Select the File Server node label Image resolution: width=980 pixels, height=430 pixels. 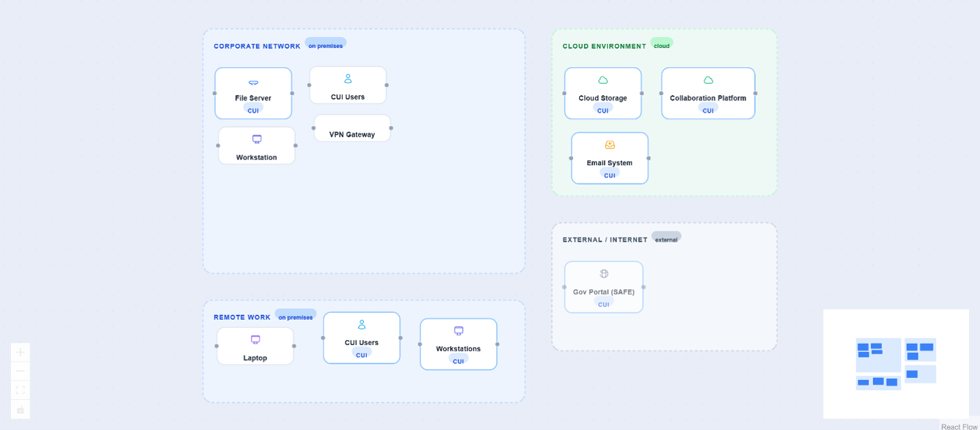tap(253, 98)
